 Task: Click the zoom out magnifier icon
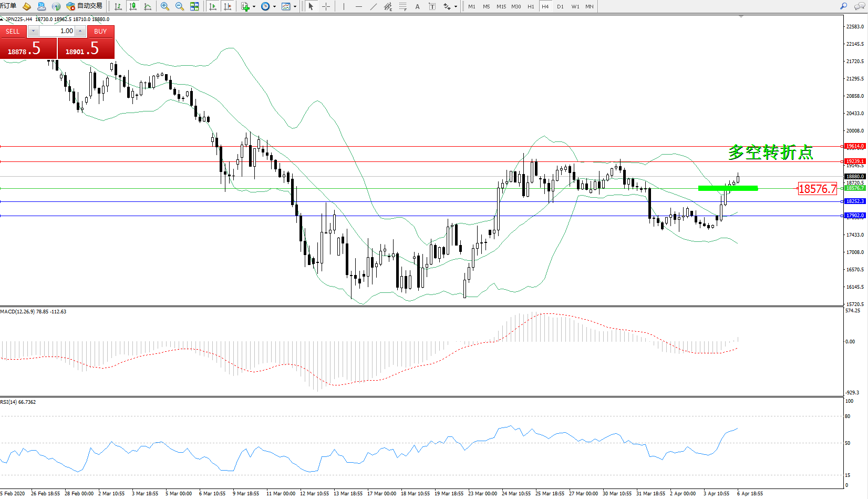[x=180, y=6]
